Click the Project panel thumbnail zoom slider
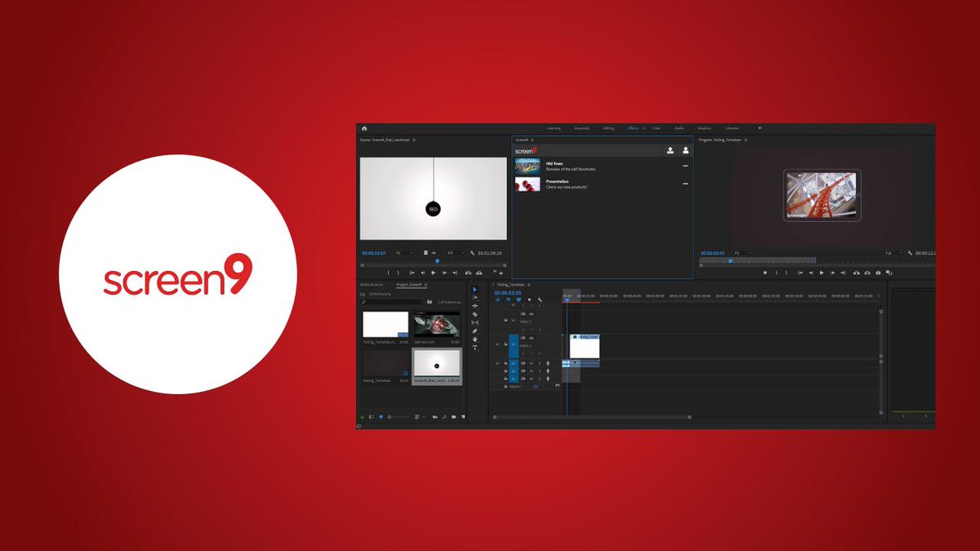 pyautogui.click(x=399, y=416)
